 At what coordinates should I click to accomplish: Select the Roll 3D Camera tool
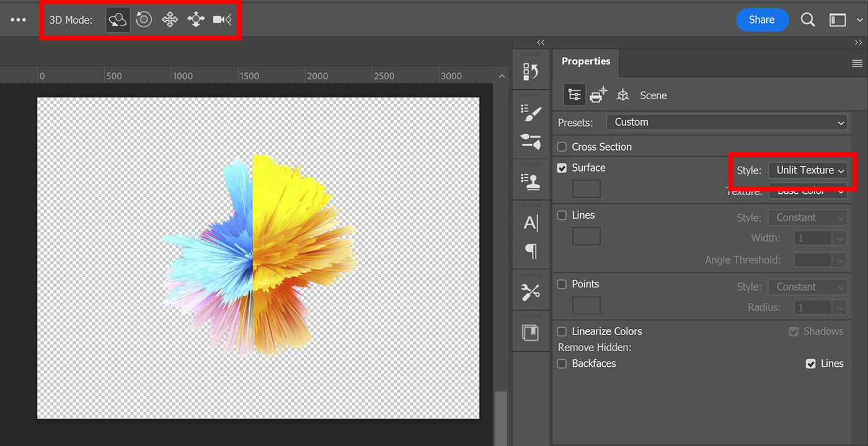point(143,19)
